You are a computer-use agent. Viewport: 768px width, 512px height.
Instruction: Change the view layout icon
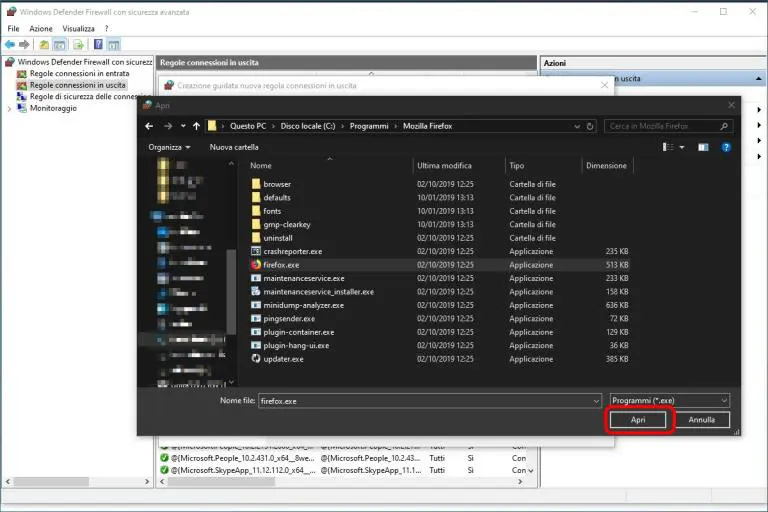pos(668,147)
